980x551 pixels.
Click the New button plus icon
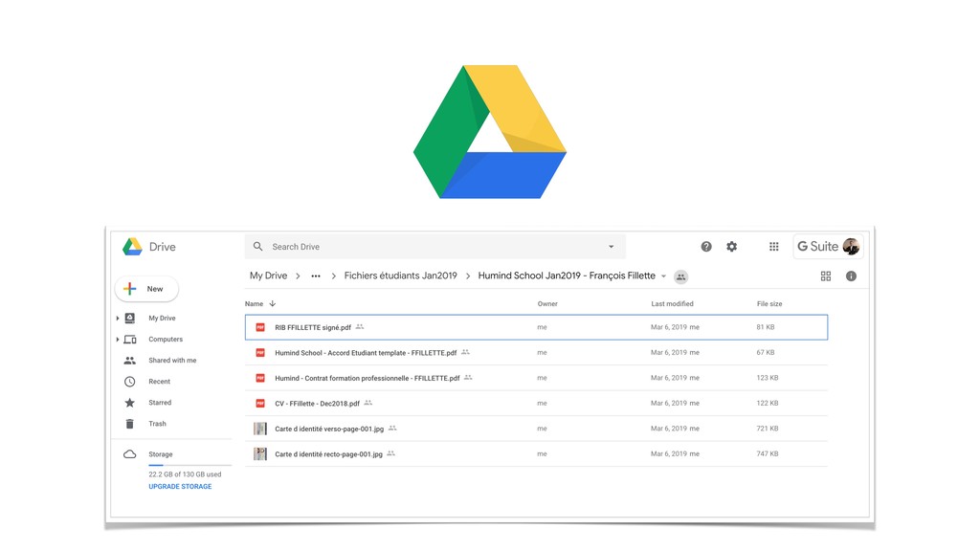[x=130, y=289]
